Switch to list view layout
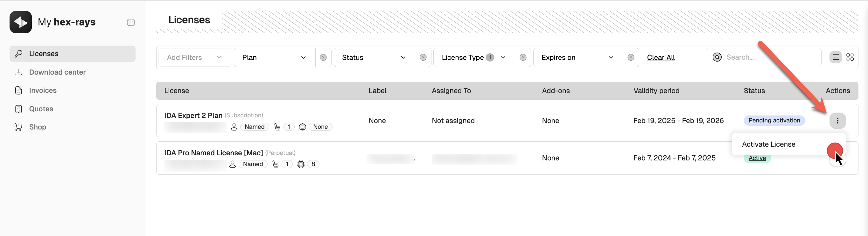Screen dimensions: 868x236 (835, 57)
